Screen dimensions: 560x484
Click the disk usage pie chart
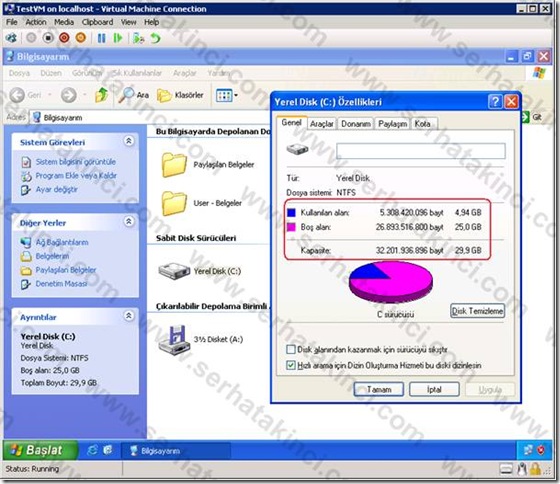(x=391, y=282)
